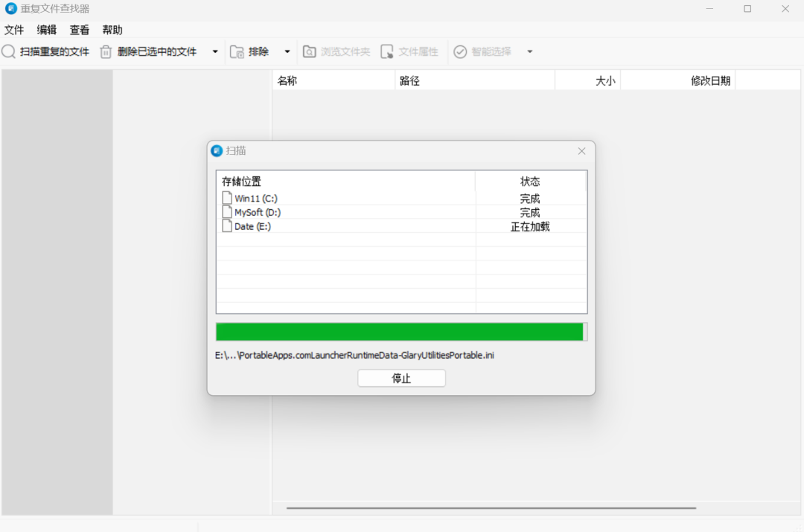Image resolution: width=804 pixels, height=532 pixels.
Task: Maximize the 重复文件查找器 window
Action: click(x=747, y=9)
